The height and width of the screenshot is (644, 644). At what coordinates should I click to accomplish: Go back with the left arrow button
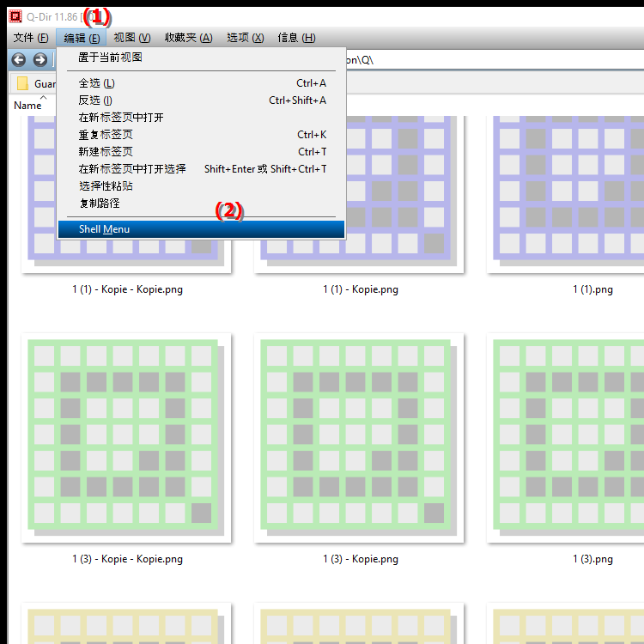[x=19, y=60]
